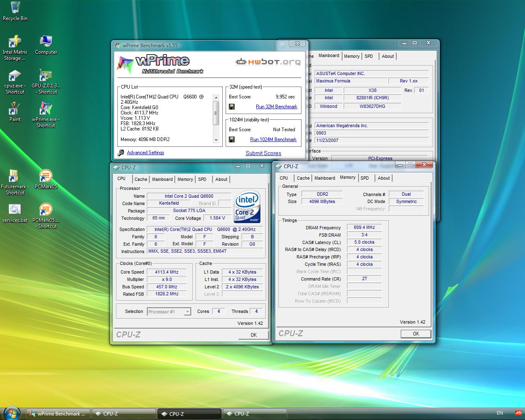Viewport: 525px width, 420px height.
Task: Switch to Memory tab in CPU window
Action: click(x=185, y=179)
